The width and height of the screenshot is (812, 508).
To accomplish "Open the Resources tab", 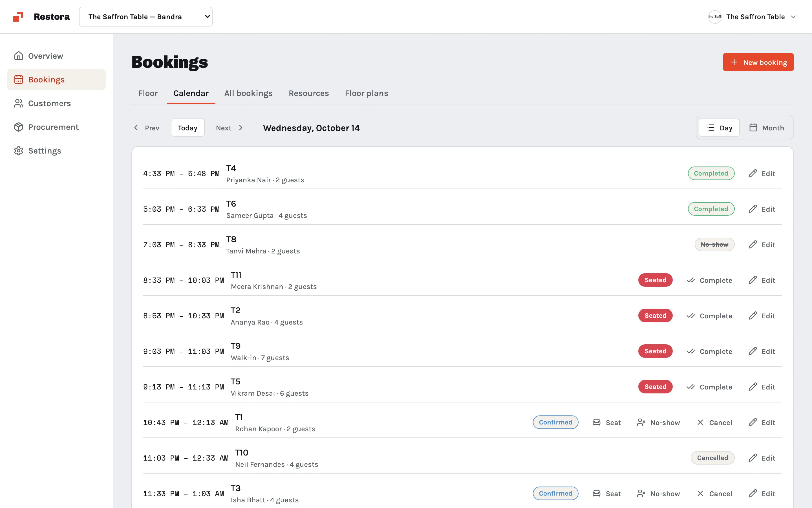I will point(309,93).
